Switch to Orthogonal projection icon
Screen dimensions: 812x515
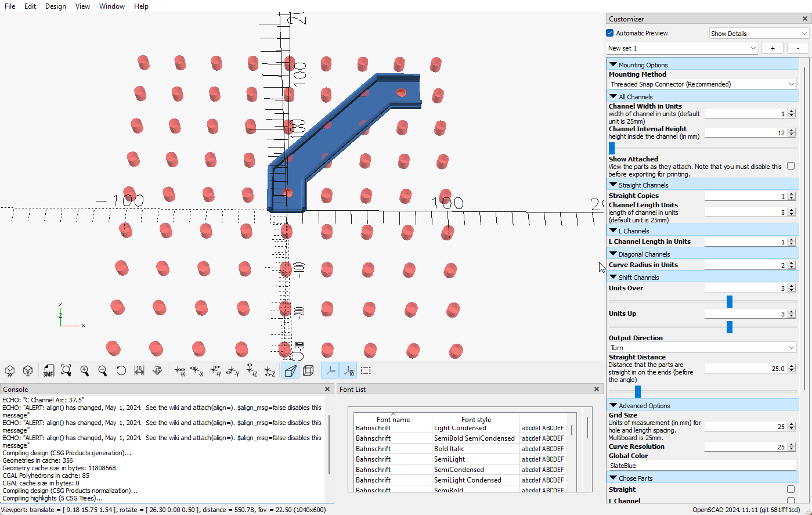(x=308, y=370)
